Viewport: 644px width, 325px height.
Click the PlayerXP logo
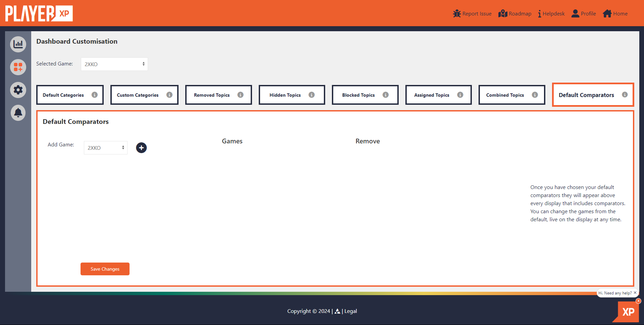[39, 13]
